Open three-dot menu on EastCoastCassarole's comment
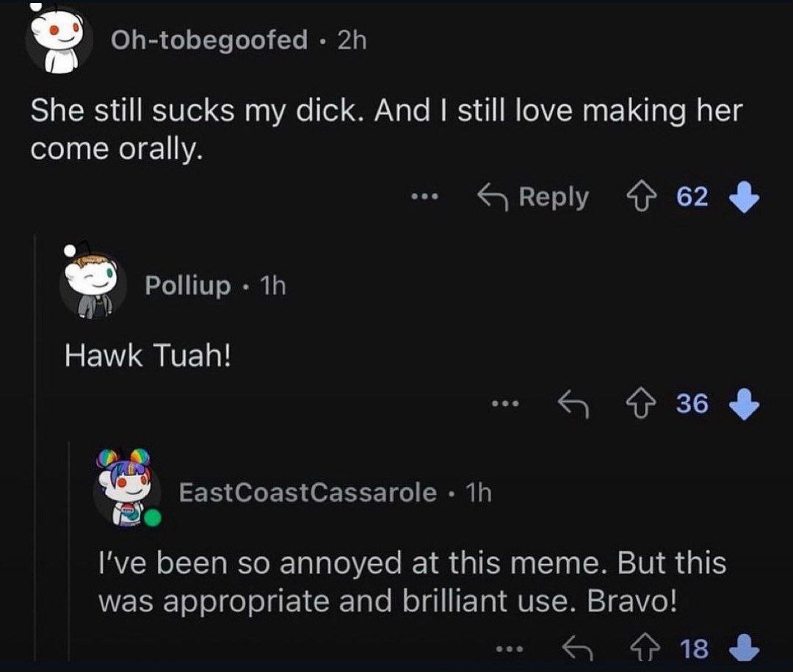The height and width of the screenshot is (672, 793). (509, 648)
